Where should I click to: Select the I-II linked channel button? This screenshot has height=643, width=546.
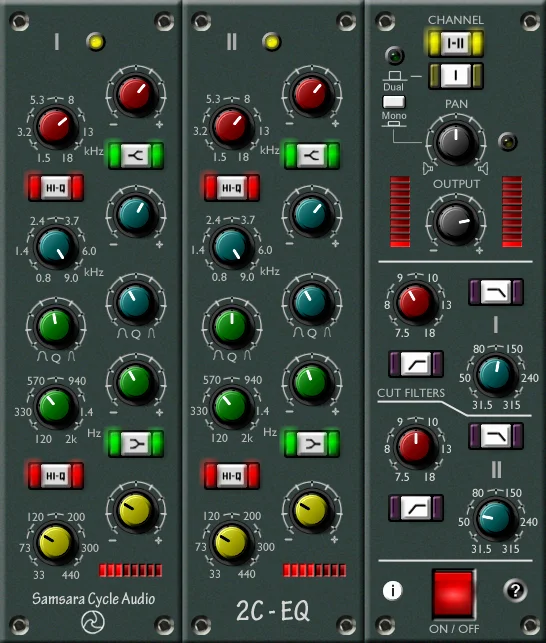click(456, 43)
